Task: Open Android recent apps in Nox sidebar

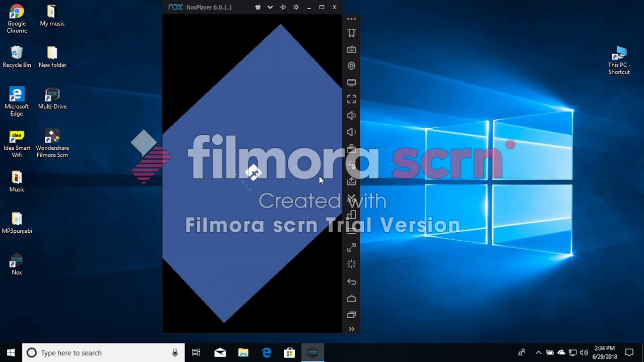Action: tap(351, 315)
